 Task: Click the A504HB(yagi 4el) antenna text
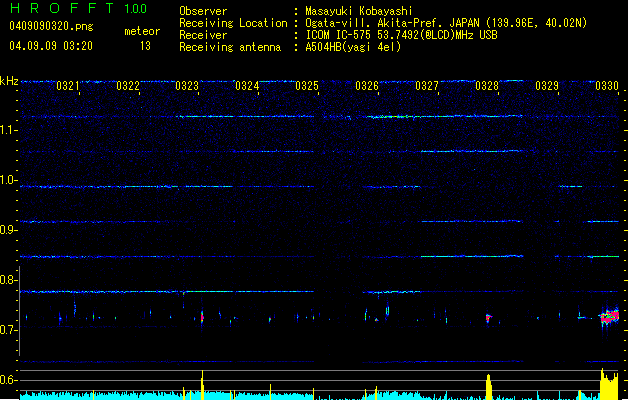coord(353,47)
